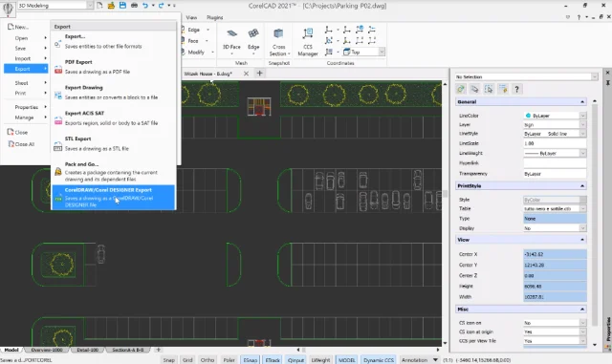Click the first icon in the Properties panel toolbar
Viewport: 612px width, 364px height.
coord(461,90)
